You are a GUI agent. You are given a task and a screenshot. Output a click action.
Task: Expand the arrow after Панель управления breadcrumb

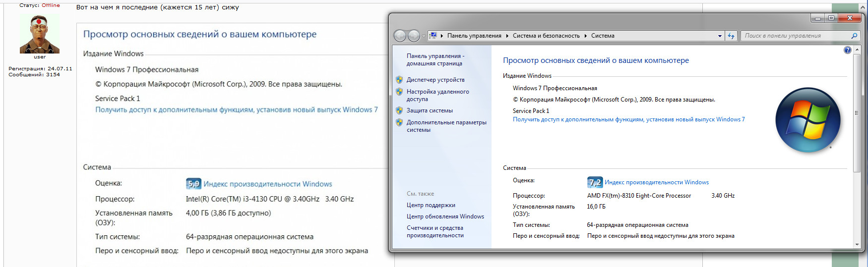pos(507,36)
